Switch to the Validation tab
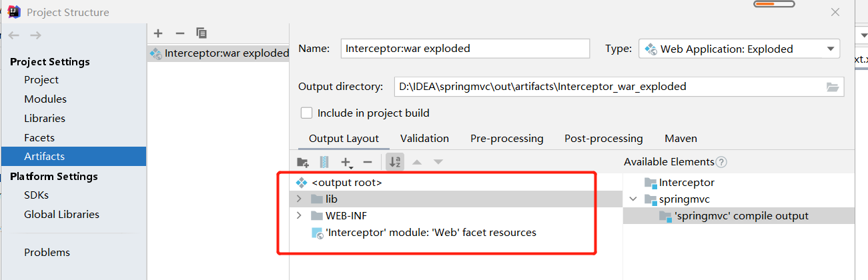Screen dimensions: 868x280 point(424,139)
